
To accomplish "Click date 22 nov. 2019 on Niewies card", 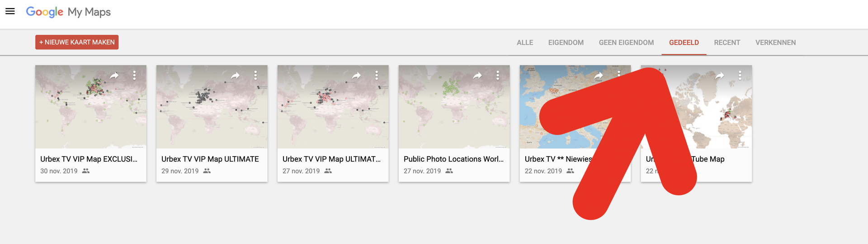I will 543,171.
